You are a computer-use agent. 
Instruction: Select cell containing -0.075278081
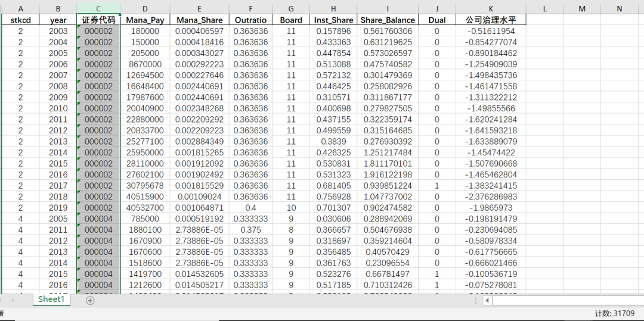coord(491,285)
